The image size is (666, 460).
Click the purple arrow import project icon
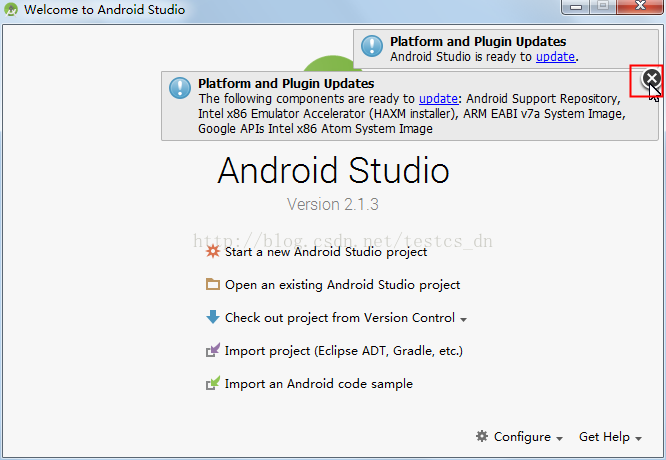pos(213,350)
